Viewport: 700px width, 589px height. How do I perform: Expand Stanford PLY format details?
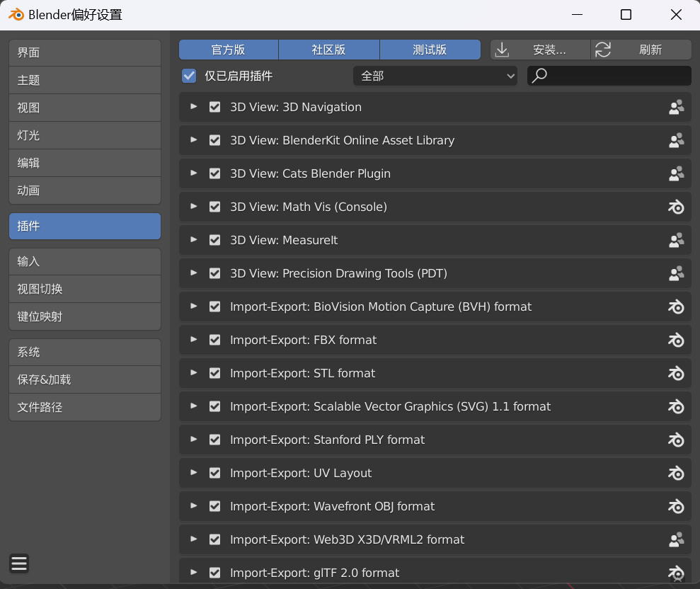(x=193, y=440)
